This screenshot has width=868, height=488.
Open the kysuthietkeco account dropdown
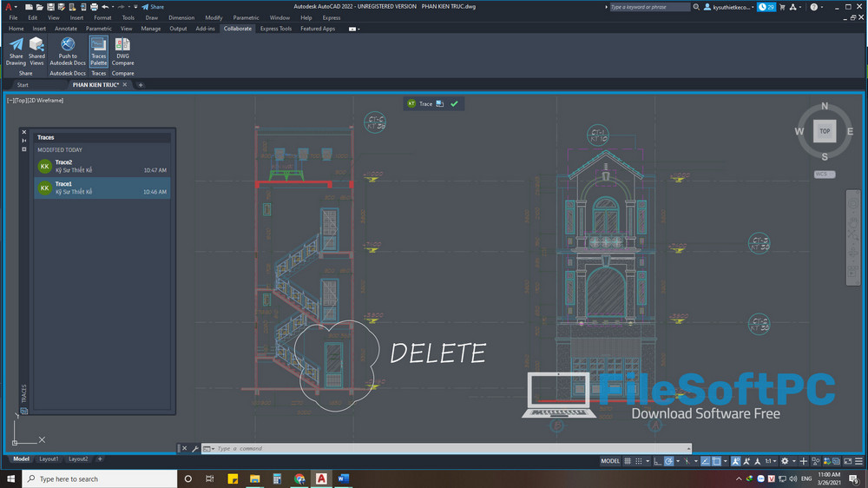[729, 7]
